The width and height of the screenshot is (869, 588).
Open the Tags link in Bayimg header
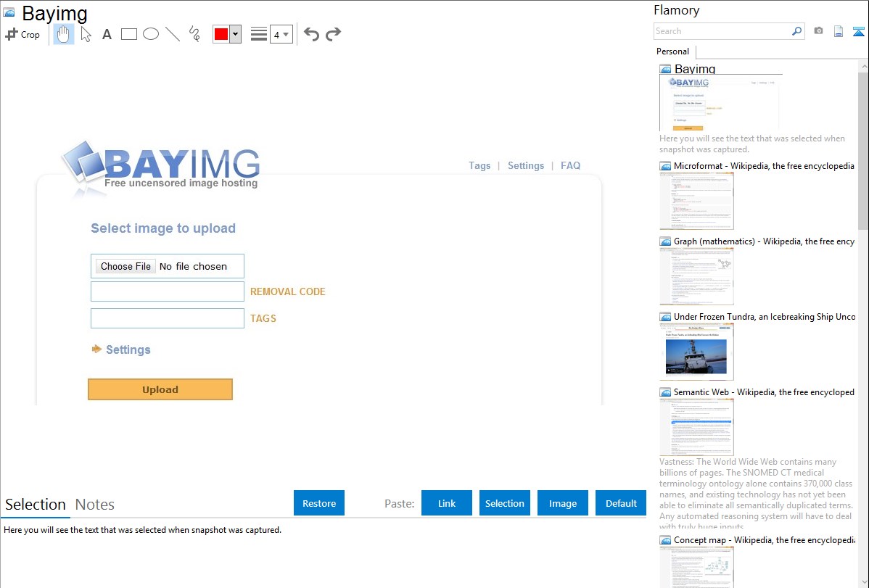[479, 166]
